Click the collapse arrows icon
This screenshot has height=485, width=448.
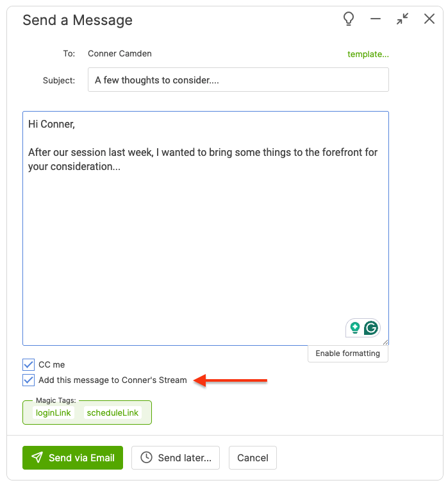click(x=402, y=19)
